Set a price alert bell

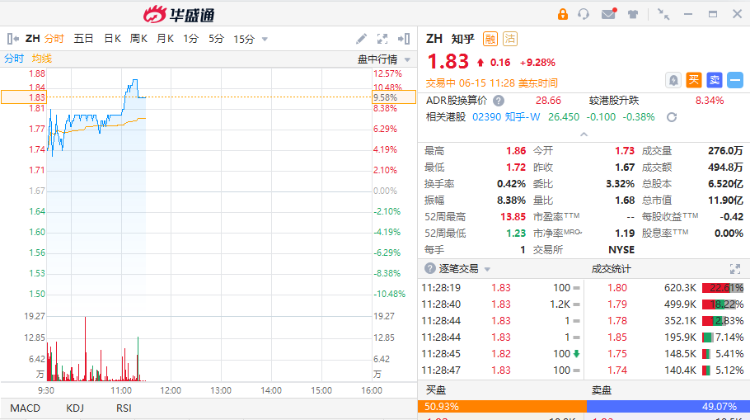(673, 80)
